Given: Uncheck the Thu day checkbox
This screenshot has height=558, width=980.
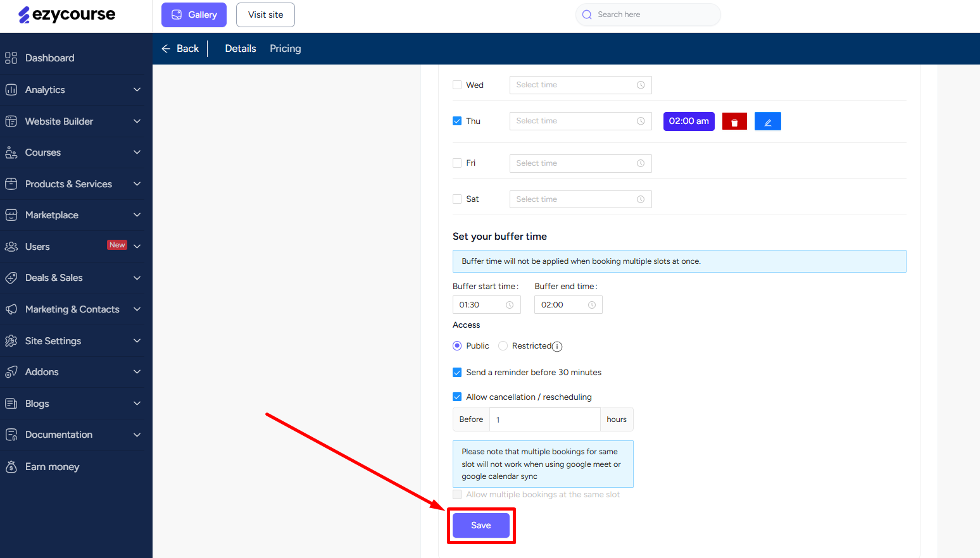Looking at the screenshot, I should (x=457, y=121).
